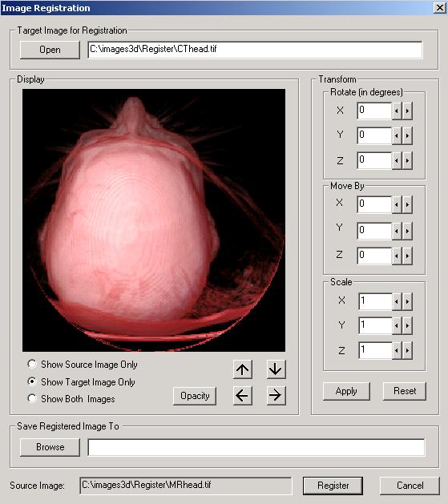
Task: Decrease Move By X with left spinner arrow
Action: coord(397,205)
